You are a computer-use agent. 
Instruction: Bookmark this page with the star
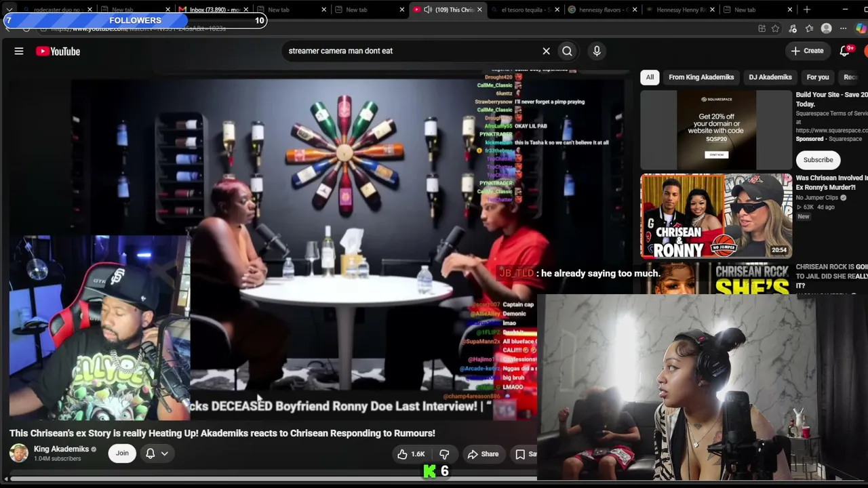[x=775, y=28]
